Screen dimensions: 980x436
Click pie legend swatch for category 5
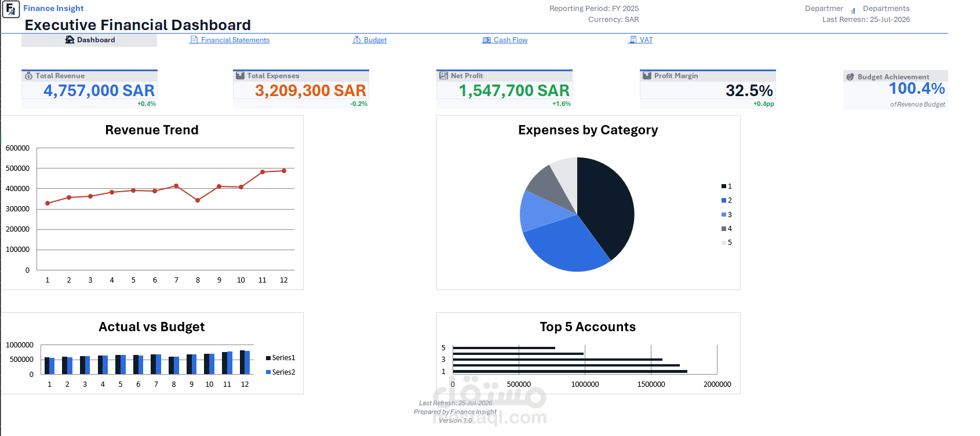(x=724, y=243)
